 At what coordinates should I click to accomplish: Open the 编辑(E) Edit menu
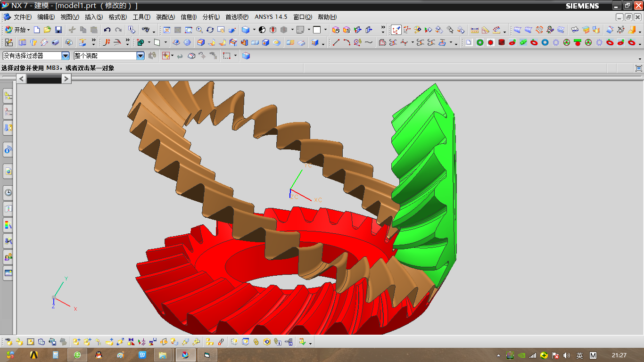[x=46, y=17]
